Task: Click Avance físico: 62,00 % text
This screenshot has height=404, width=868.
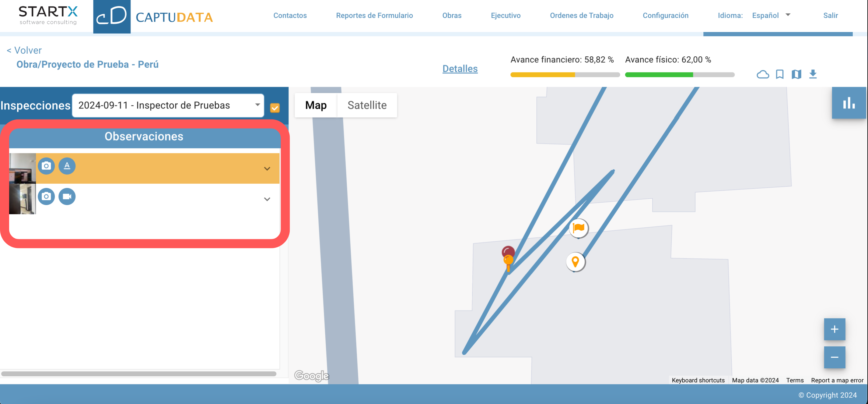Action: 668,60
